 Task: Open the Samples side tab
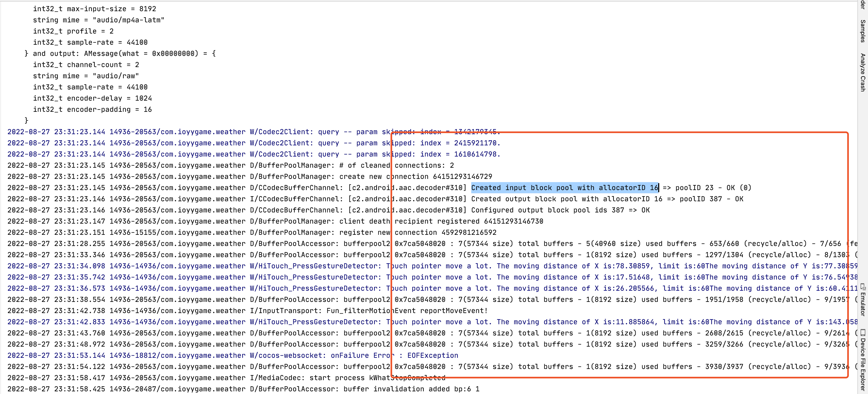click(863, 31)
